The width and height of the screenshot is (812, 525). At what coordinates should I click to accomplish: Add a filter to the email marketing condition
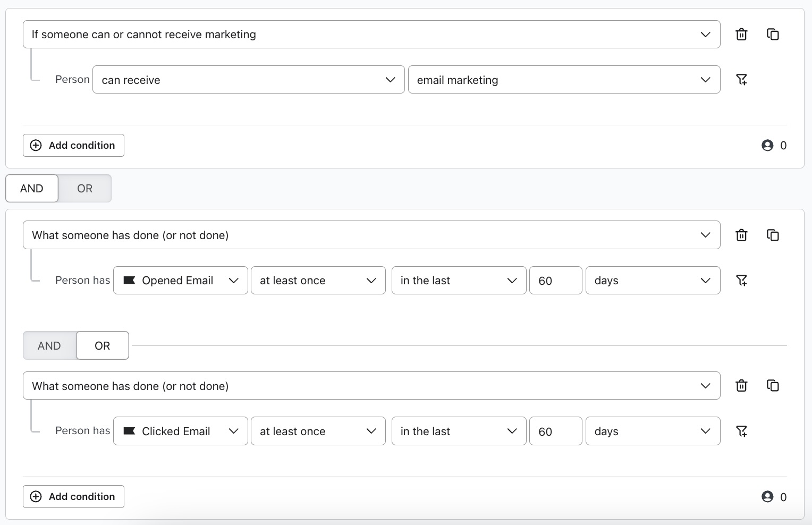pos(742,79)
